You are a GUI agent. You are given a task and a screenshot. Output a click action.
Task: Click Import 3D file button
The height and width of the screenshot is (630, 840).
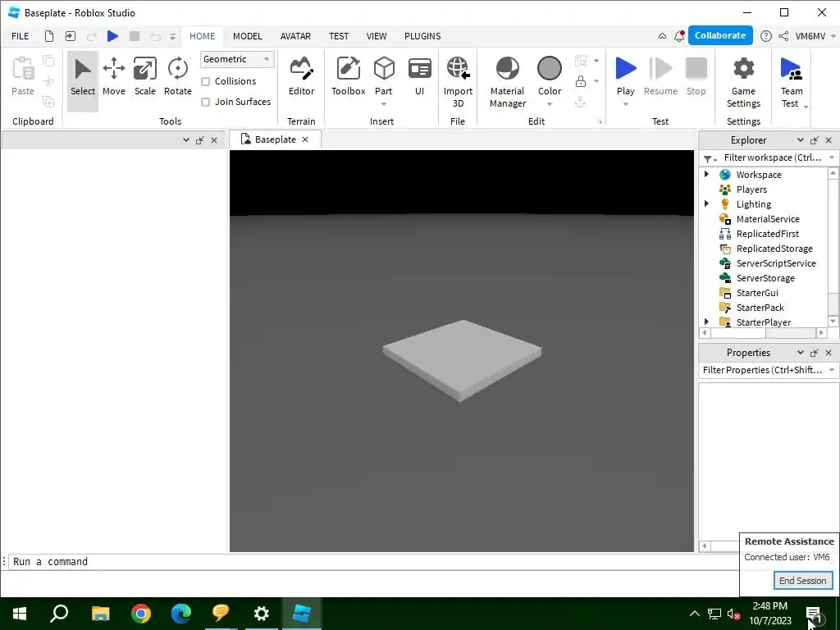[458, 82]
